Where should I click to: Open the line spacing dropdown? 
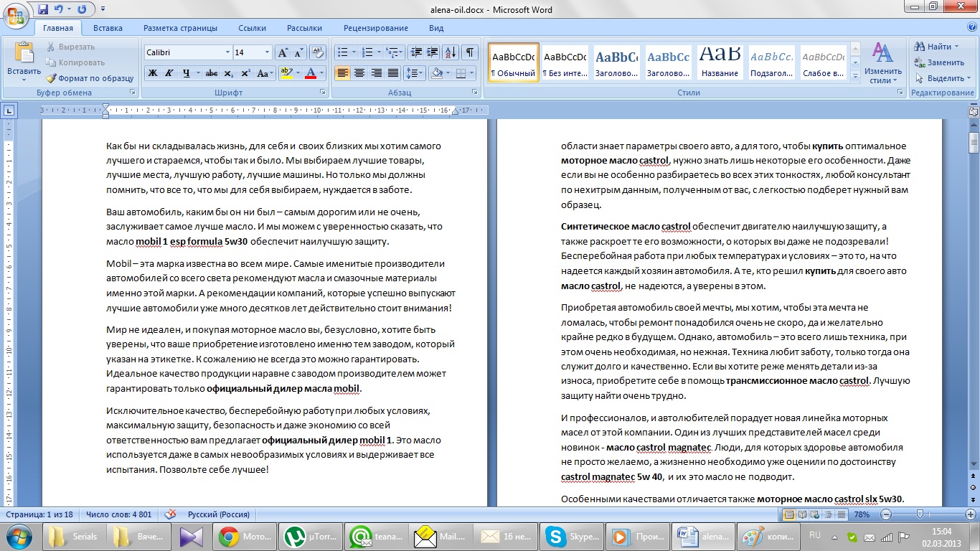[415, 73]
